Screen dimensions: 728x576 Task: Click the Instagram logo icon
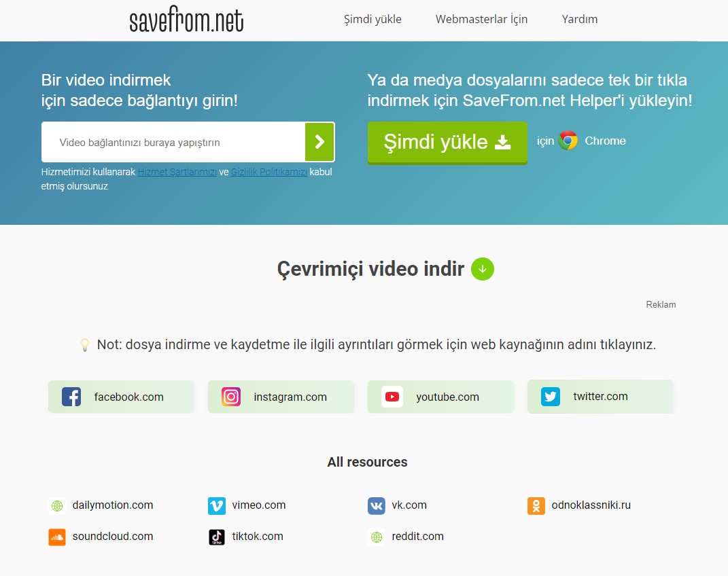[x=231, y=397]
